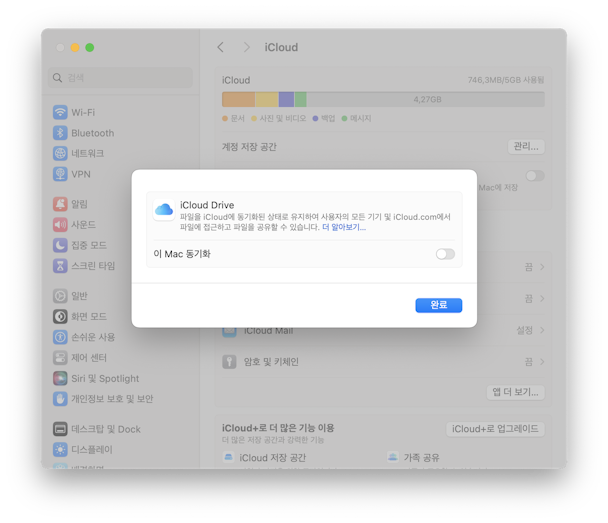The image size is (608, 523).
Task: Select the 손쉬운 사용 accessibility icon
Action: pos(60,337)
